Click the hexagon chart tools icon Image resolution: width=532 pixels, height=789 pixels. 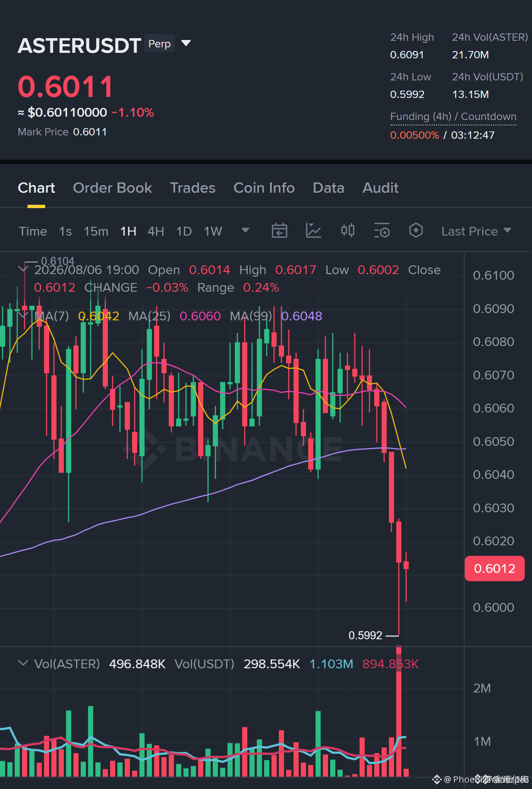point(416,230)
